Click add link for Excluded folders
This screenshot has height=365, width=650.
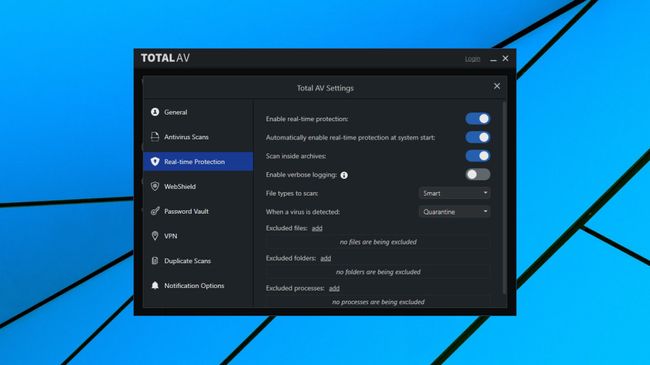(x=326, y=258)
